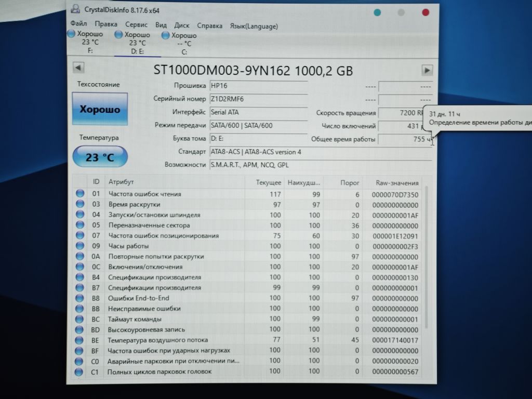Select the Полных циклов парковок головок row
Screen dimensions: 532x399
pyautogui.click(x=247, y=371)
